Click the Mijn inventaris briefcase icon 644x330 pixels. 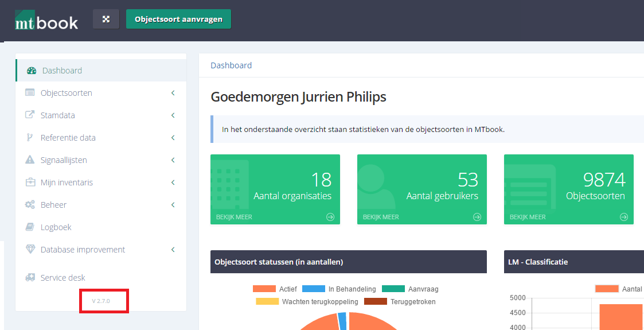30,182
